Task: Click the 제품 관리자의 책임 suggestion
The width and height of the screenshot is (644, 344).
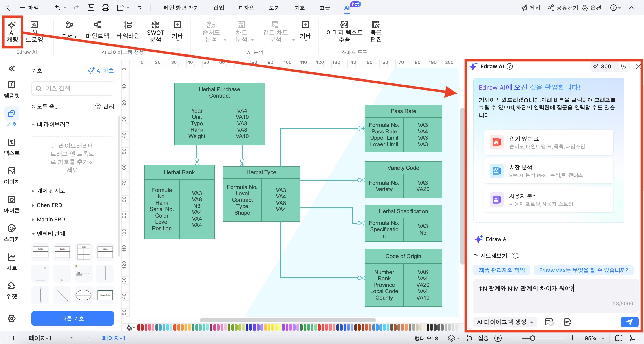Action: pyautogui.click(x=501, y=270)
